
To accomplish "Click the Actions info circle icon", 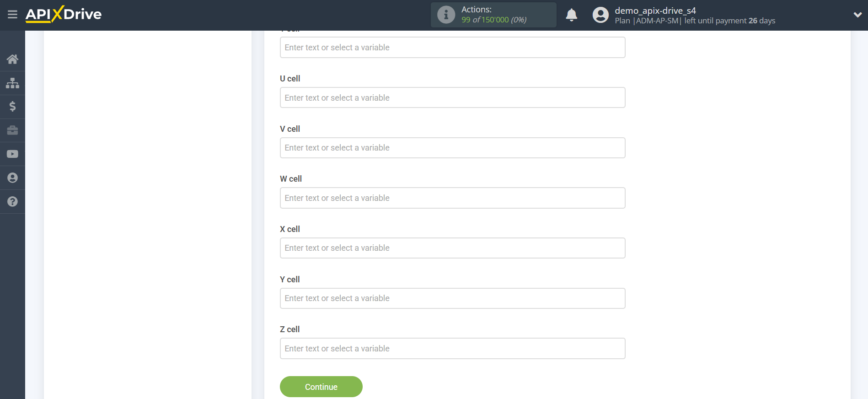I will coord(445,14).
